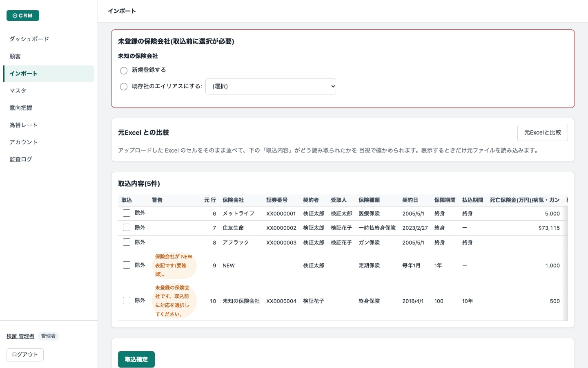Click the 元Excelと比較 button

pos(542,133)
